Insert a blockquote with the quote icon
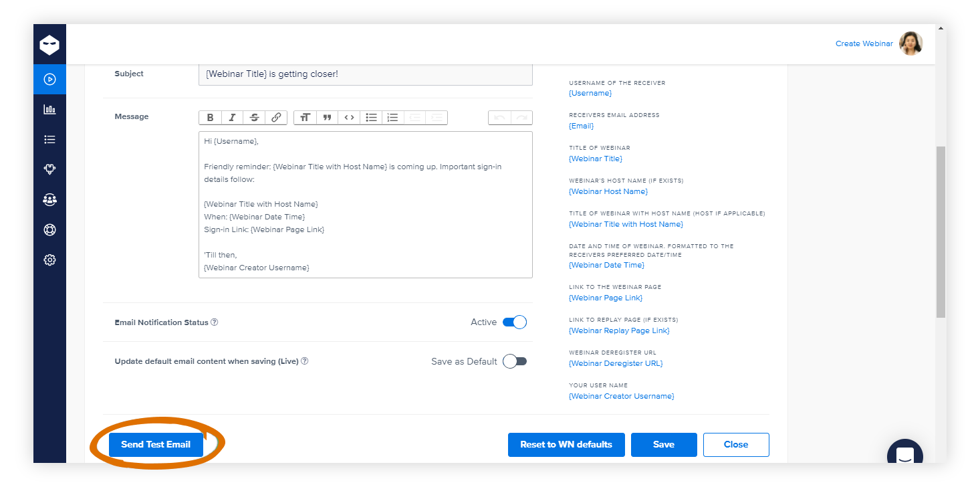980x487 pixels. (327, 118)
